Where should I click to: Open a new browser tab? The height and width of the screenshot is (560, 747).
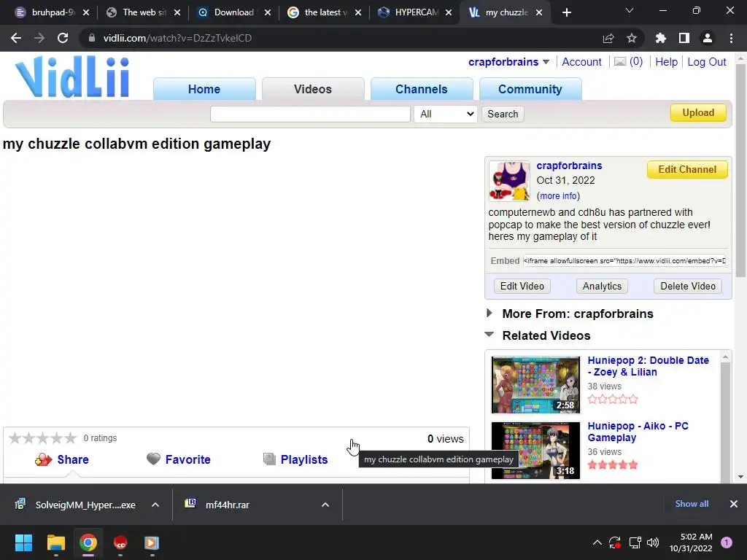566,12
